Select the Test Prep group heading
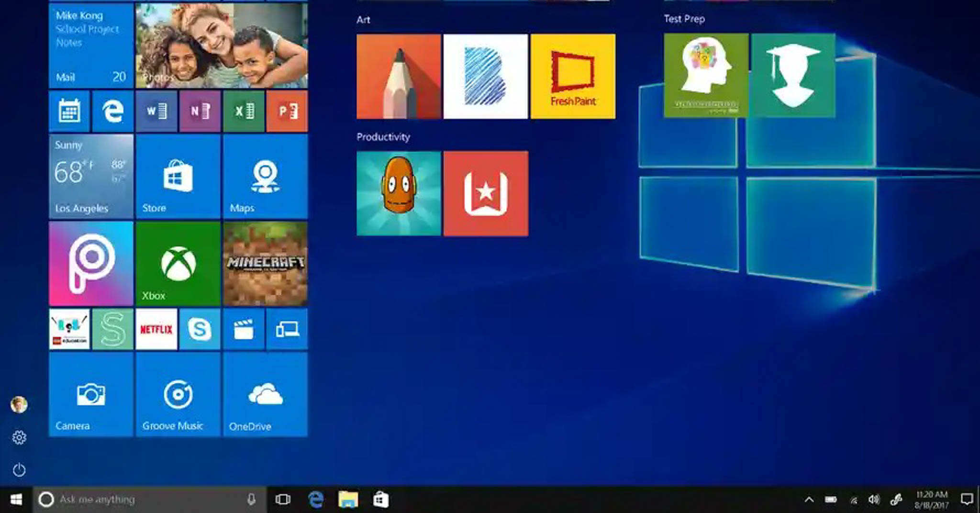The width and height of the screenshot is (980, 513). pos(684,19)
